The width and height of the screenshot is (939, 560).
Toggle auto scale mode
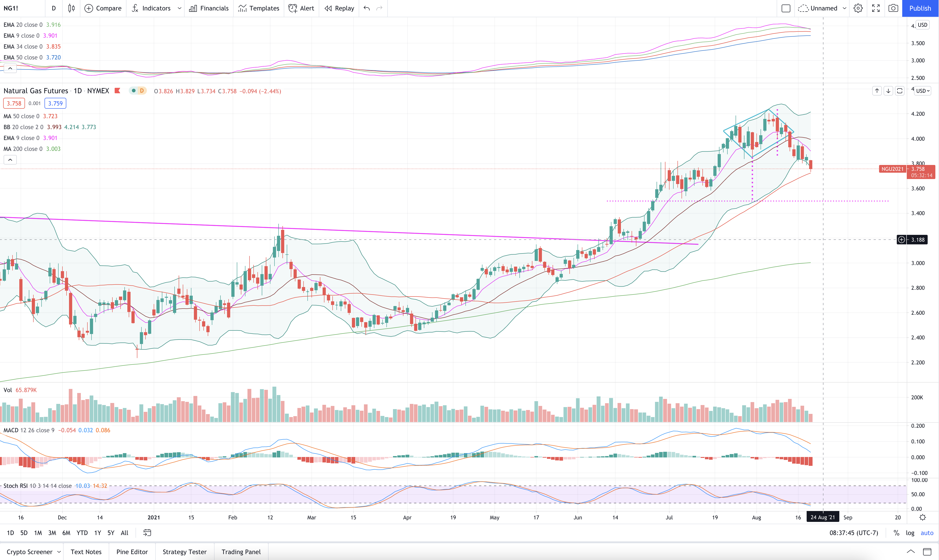click(927, 533)
